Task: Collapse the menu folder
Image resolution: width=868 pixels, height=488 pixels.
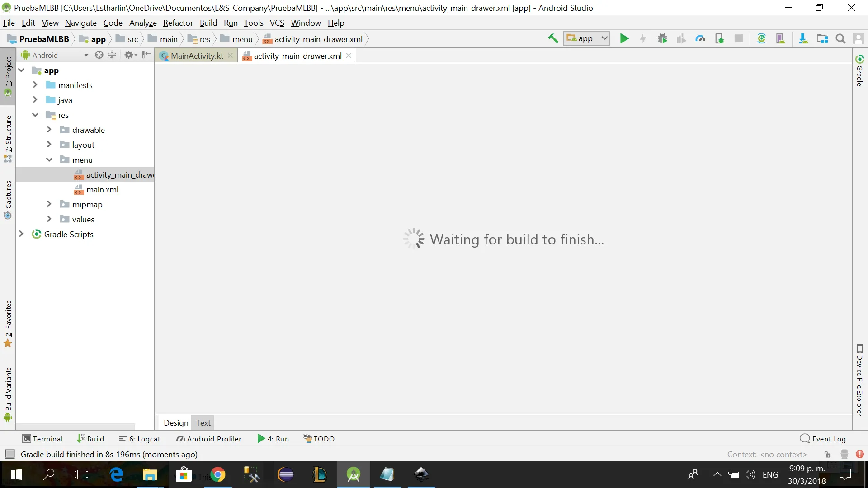Action: click(x=49, y=160)
